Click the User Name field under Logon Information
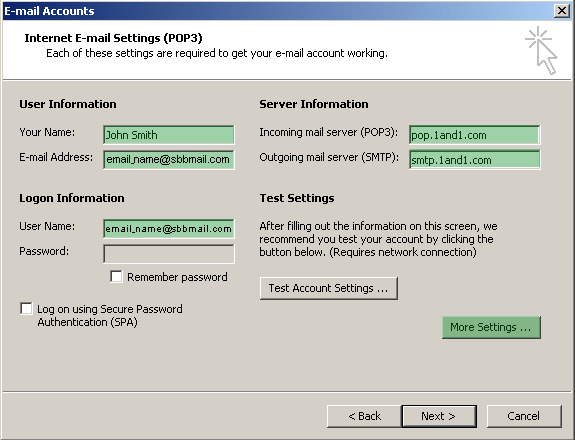 (169, 229)
